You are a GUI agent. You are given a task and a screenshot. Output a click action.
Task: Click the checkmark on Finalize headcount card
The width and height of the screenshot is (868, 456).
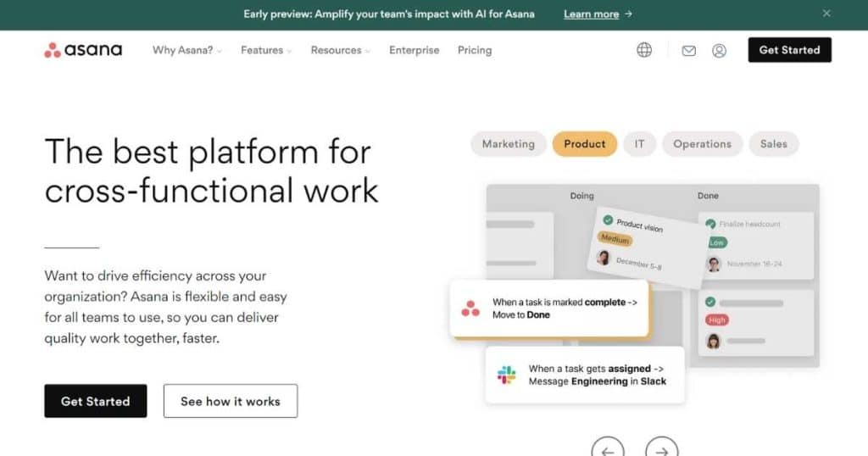[710, 224]
